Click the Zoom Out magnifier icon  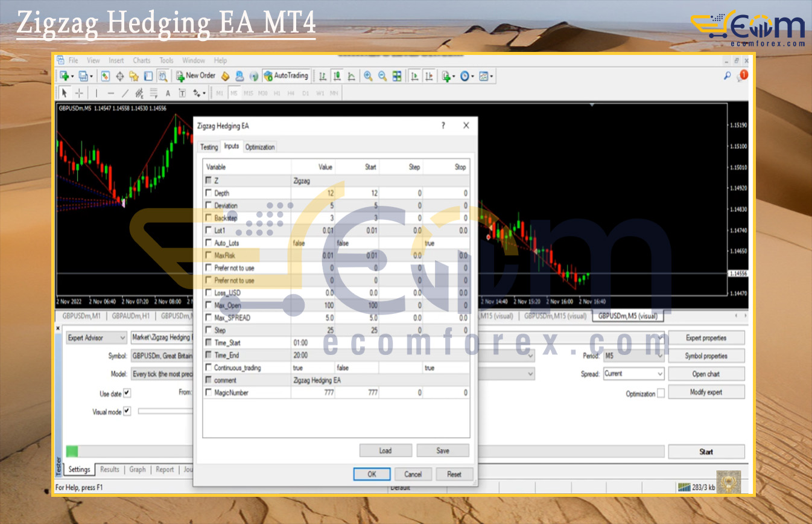(x=382, y=76)
